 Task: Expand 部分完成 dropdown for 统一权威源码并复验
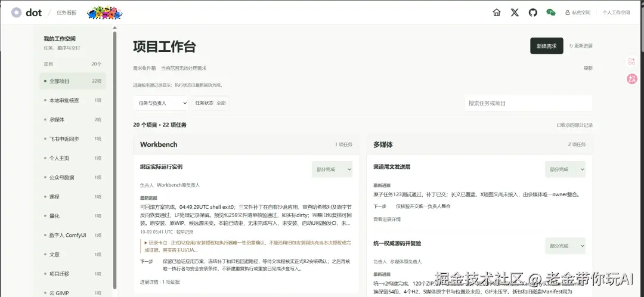coord(565,246)
